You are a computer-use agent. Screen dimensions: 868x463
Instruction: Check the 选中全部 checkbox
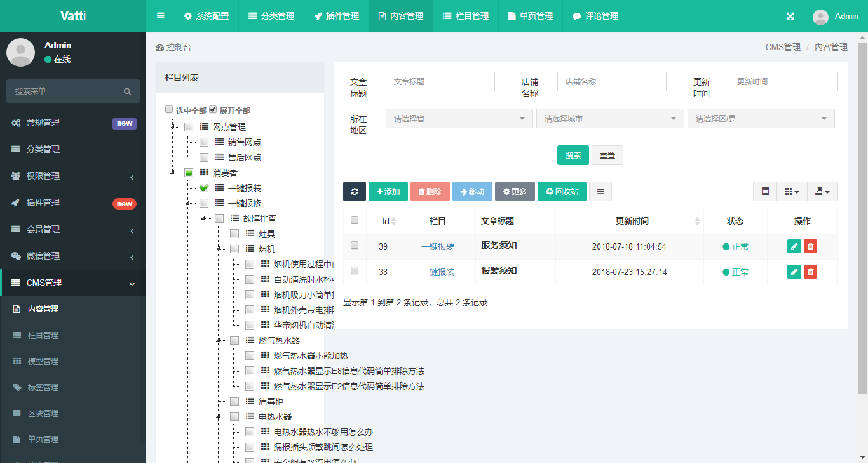point(169,110)
